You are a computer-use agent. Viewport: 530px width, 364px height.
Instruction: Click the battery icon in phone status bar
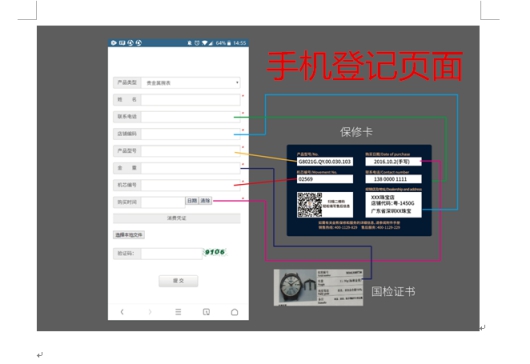(229, 43)
